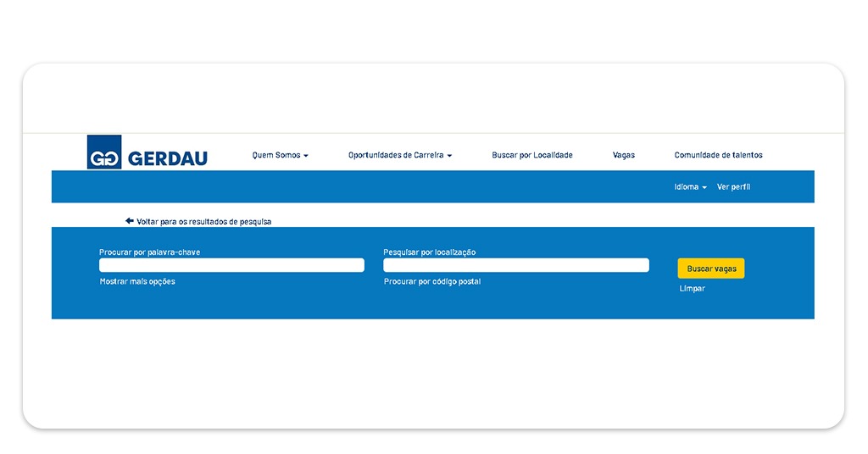Click the Procurar por palavra-chave label

click(149, 252)
